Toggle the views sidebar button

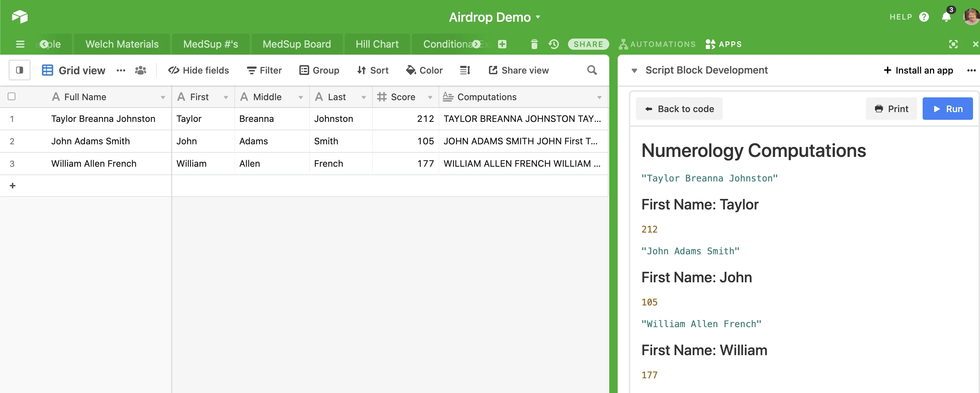point(19,70)
